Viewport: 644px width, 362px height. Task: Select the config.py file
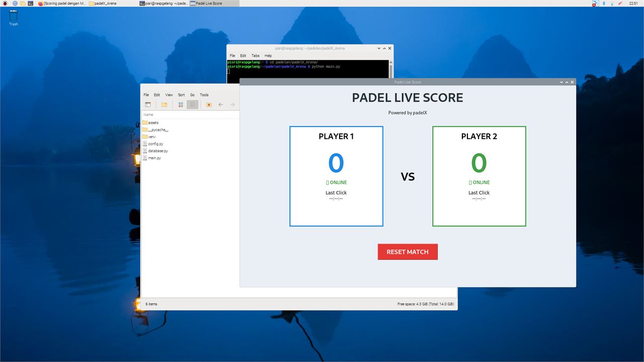152,144
